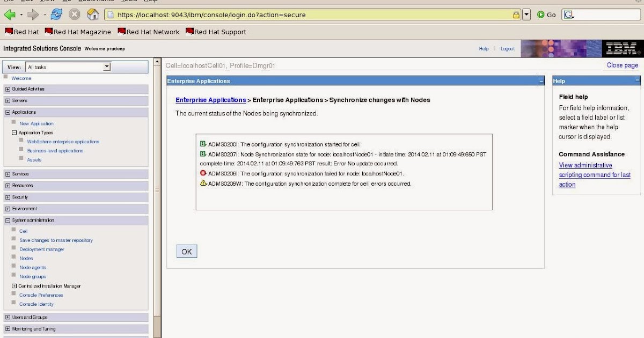Click the Command Assistance heading text
Screen dimensions: 644x338
591,154
